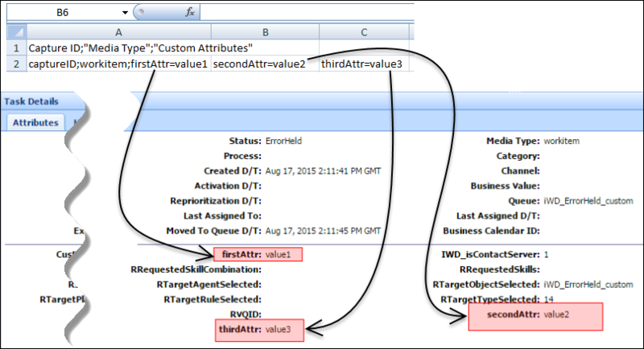Image resolution: width=644 pixels, height=349 pixels.
Task: Click the Channel label
Action: click(x=520, y=171)
